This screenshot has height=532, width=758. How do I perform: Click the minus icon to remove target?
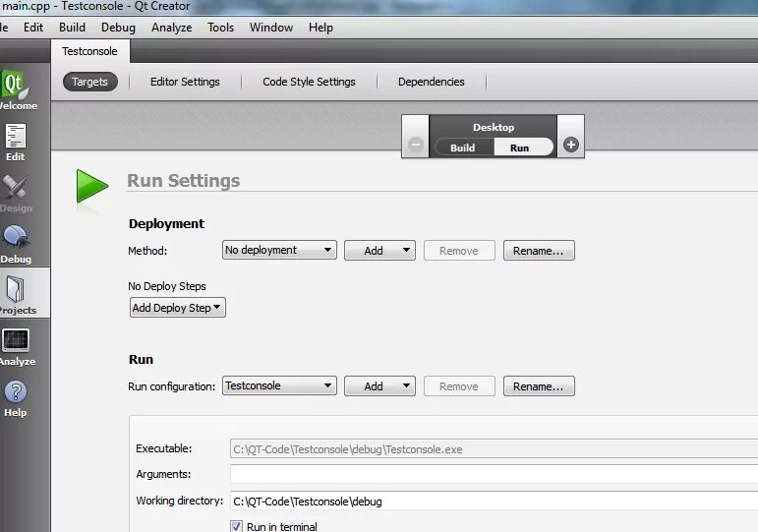(x=415, y=145)
